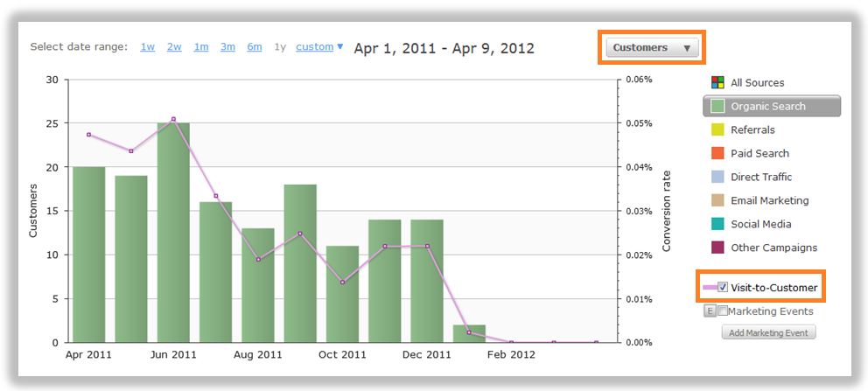This screenshot has width=868, height=391.
Task: Click the Jun 2011 conversion line peak marker
Action: click(173, 119)
